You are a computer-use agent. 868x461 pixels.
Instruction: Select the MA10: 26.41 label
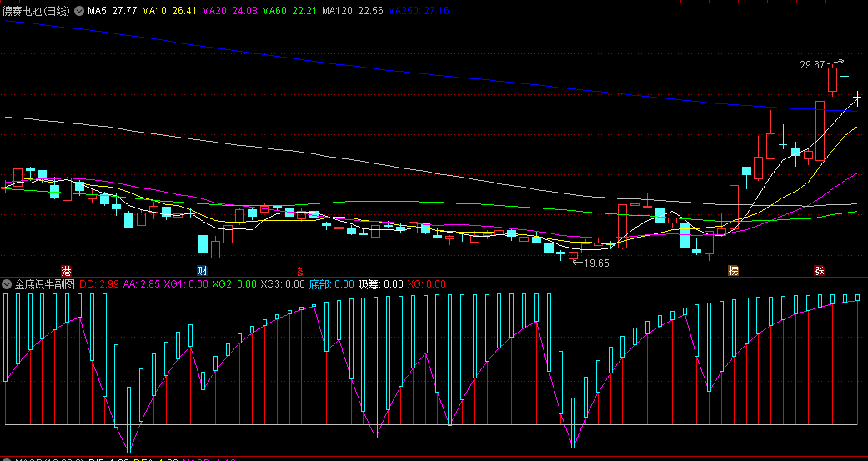coord(169,11)
